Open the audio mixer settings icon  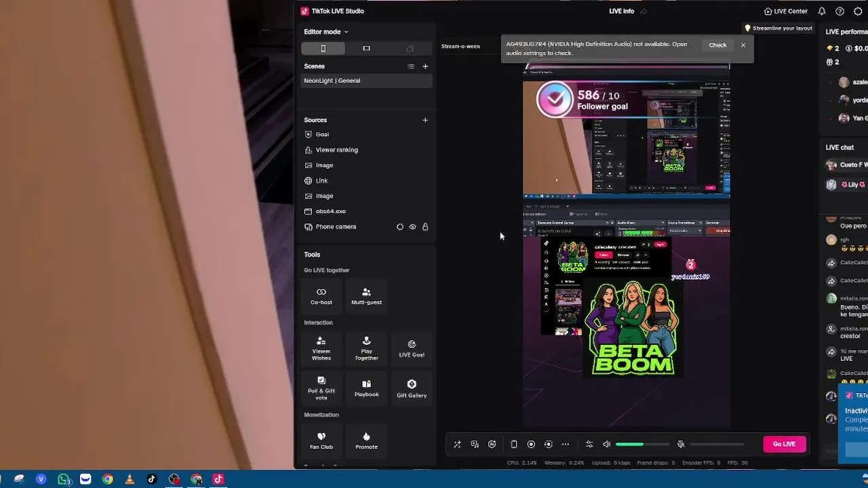pyautogui.click(x=589, y=445)
